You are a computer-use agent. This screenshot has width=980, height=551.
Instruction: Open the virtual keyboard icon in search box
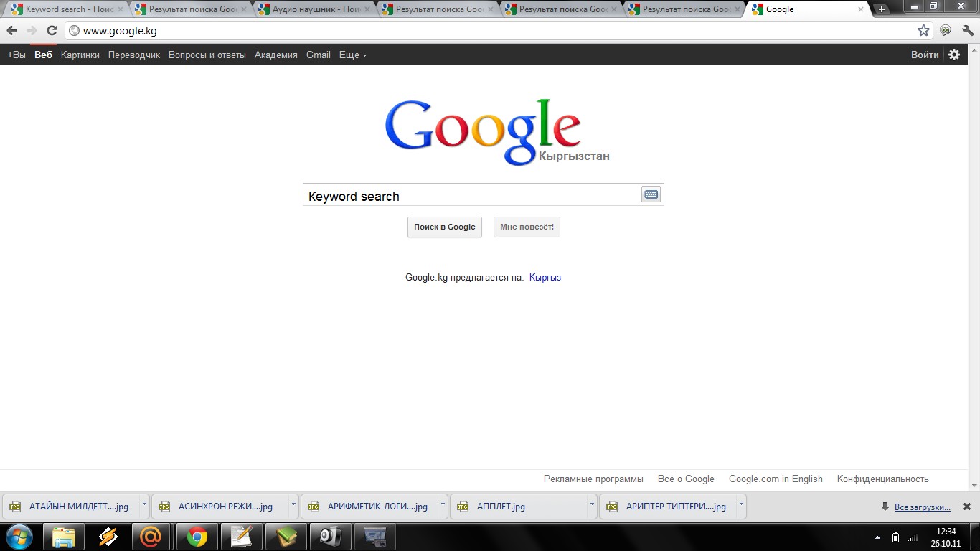651,194
